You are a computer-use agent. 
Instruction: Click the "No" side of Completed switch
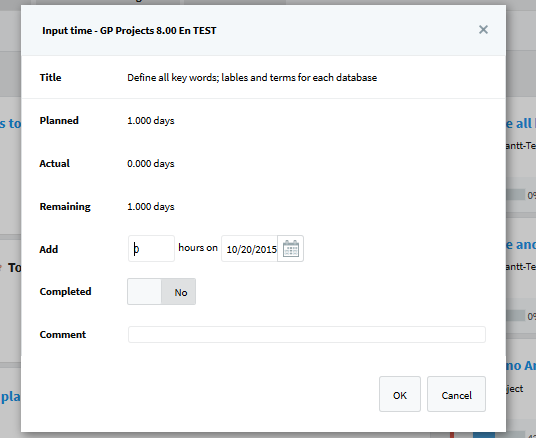[x=180, y=292]
